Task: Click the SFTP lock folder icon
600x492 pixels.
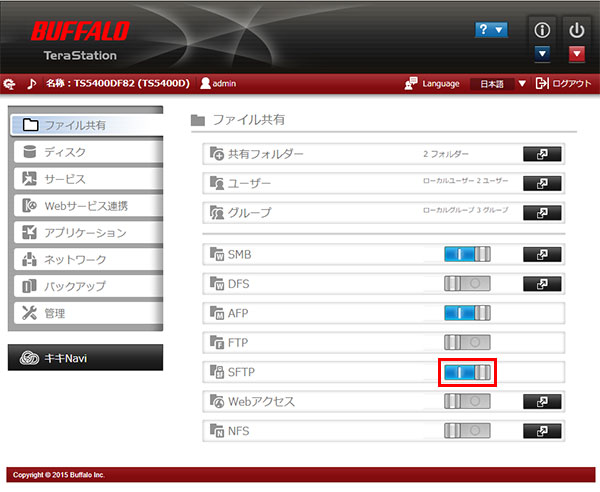Action: (x=217, y=371)
